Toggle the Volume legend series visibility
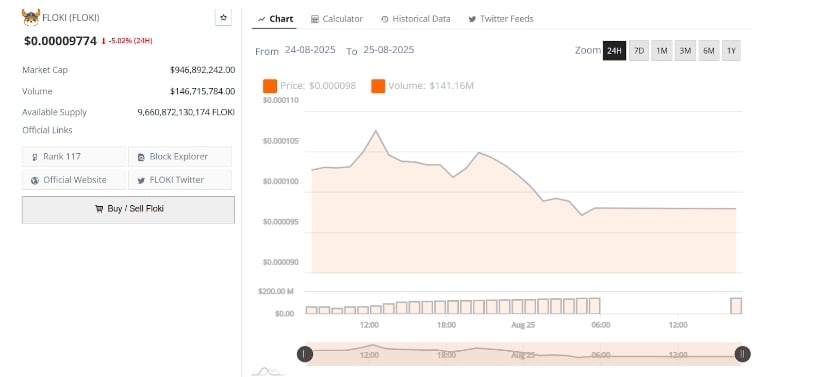 pos(422,86)
